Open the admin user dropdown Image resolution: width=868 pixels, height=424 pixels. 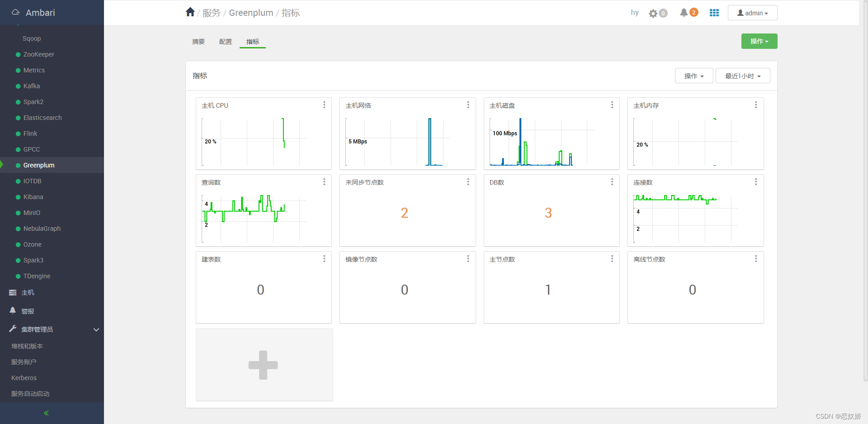753,13
